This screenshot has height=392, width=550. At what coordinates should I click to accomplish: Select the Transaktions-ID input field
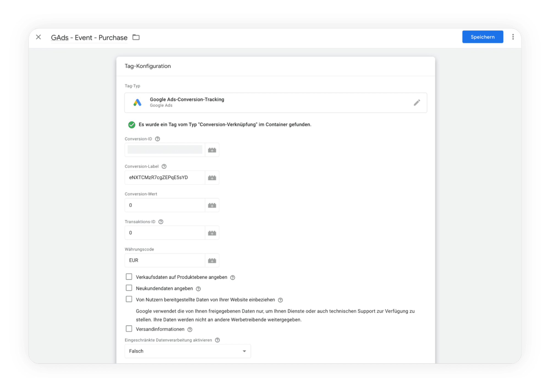(165, 233)
